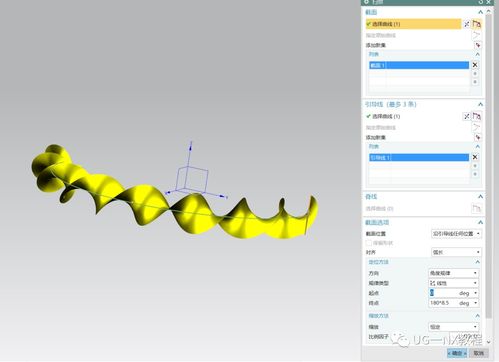Toggle the preserve shape checkbox
The height and width of the screenshot is (362, 499).
(369, 243)
